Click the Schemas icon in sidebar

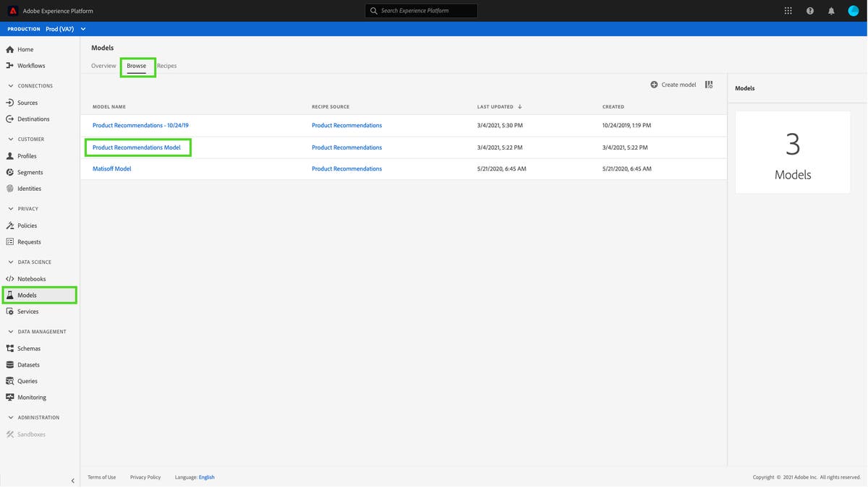(10, 348)
